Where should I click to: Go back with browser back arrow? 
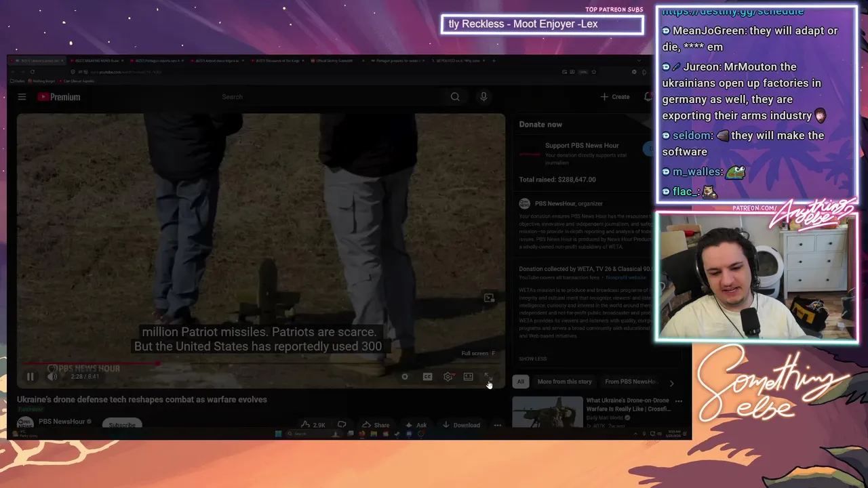click(x=13, y=71)
